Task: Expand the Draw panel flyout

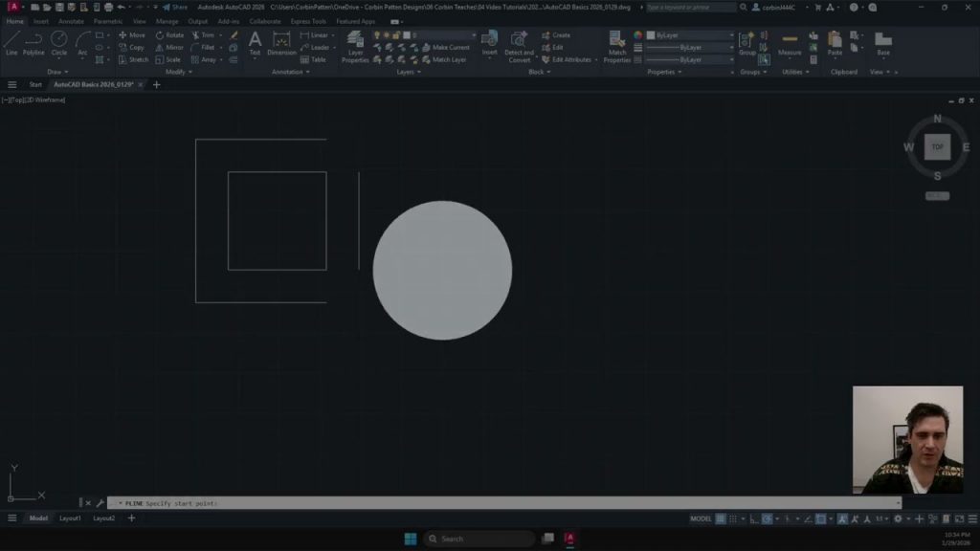Action: click(x=56, y=72)
